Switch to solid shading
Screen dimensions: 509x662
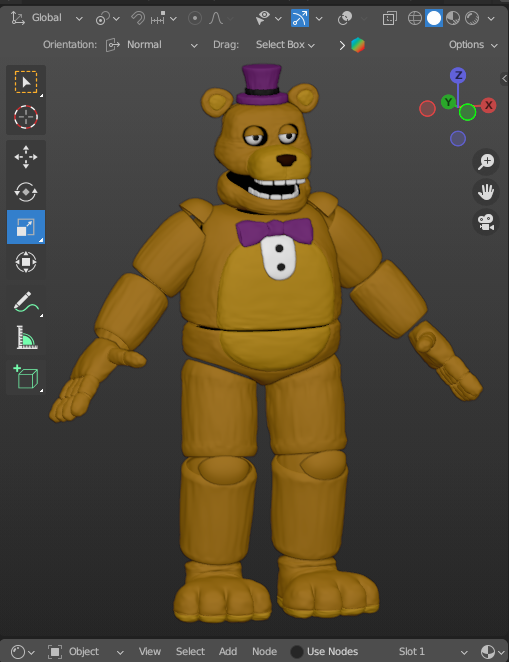(434, 18)
